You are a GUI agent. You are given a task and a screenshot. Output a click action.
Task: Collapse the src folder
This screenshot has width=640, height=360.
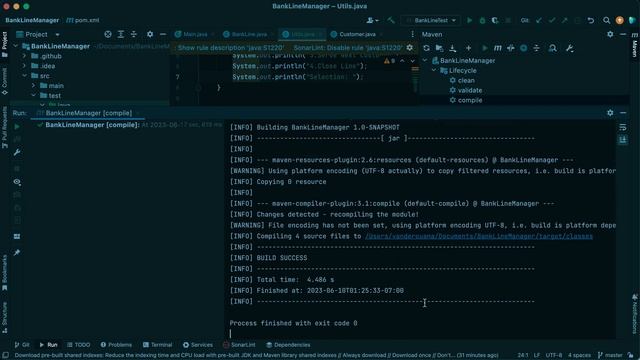(x=24, y=76)
